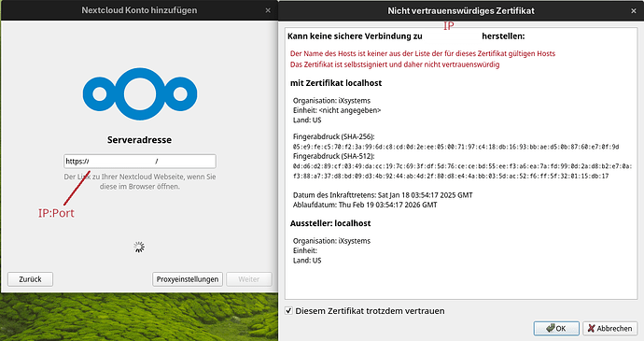644x341 pixels.
Task: Close the Nicht vertrauenswürdiges Zertifikat dialog
Action: [x=634, y=10]
